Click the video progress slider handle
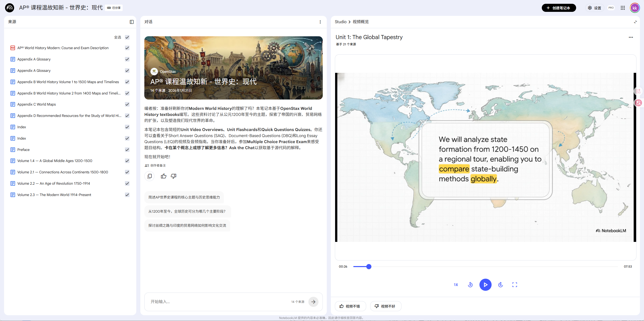The image size is (644, 321). (369, 267)
